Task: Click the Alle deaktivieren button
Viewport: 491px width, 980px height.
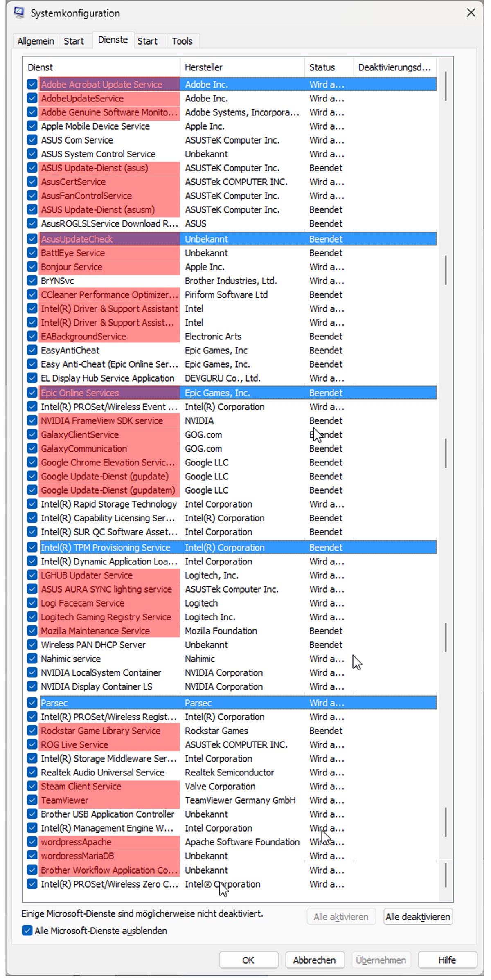Action: point(418,917)
